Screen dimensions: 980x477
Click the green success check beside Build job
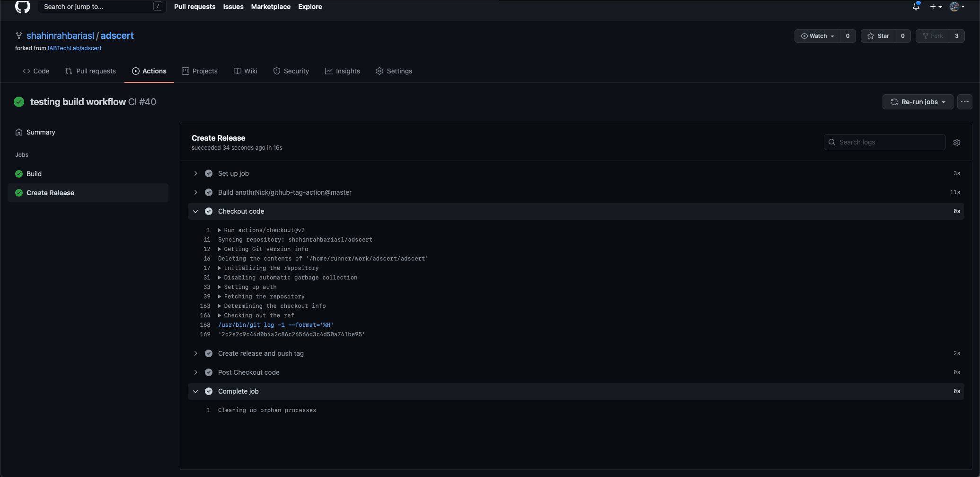pos(18,173)
